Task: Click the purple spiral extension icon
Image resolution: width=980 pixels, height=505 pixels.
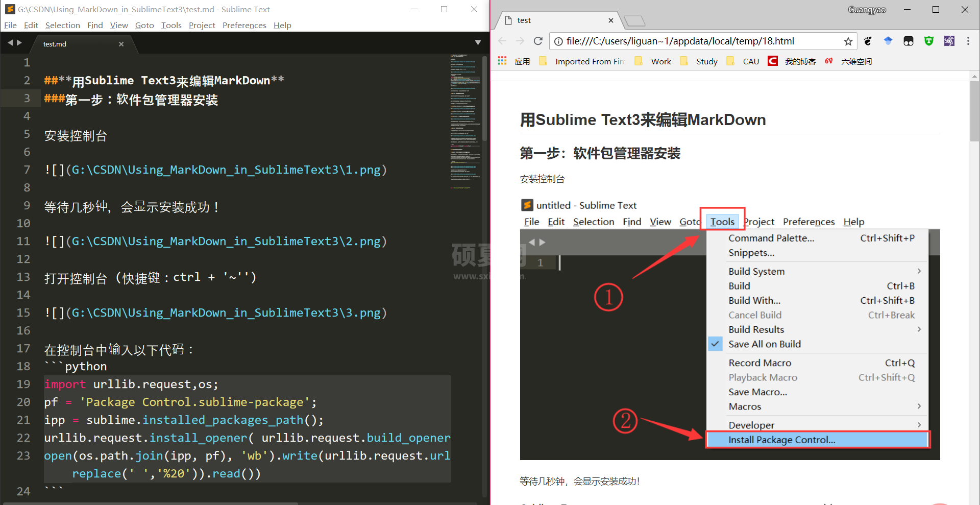Action: [x=949, y=41]
